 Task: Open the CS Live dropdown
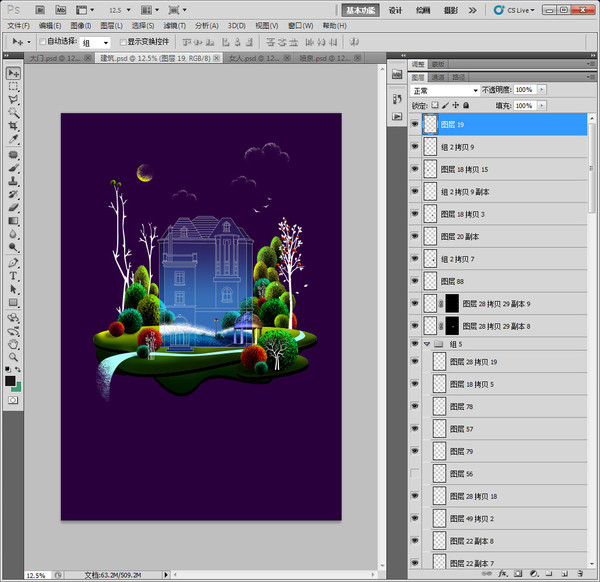pyautogui.click(x=514, y=10)
